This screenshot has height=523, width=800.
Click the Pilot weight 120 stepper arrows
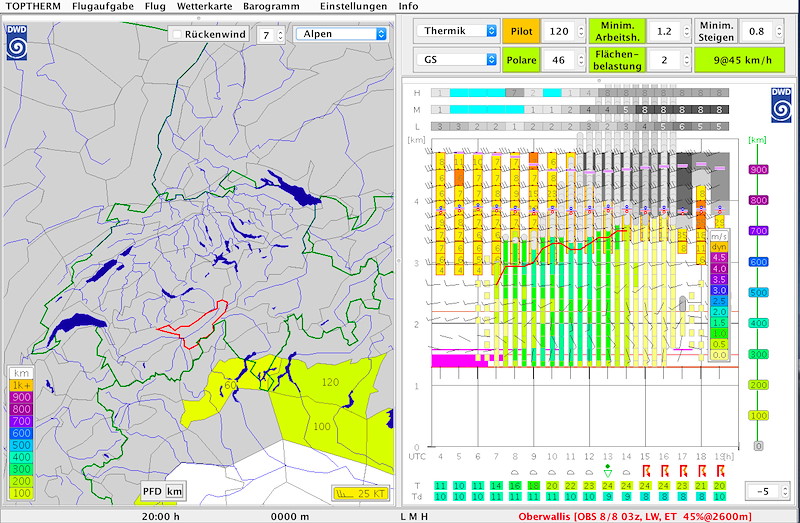[x=581, y=31]
